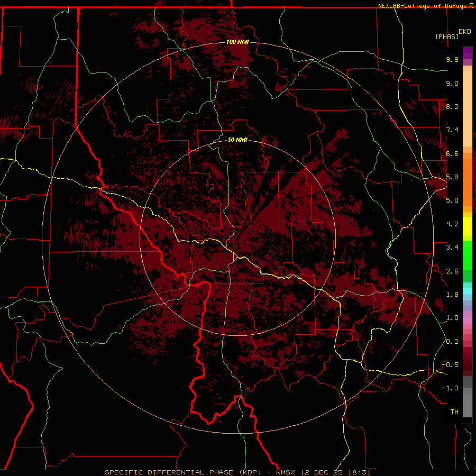Click the DKD legend unit label
476x476 pixels.
coord(465,32)
